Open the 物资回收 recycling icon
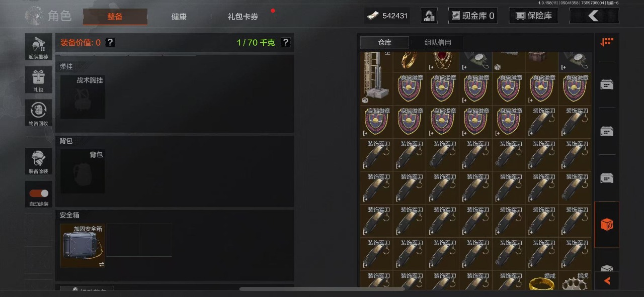The image size is (644, 297). click(x=39, y=113)
